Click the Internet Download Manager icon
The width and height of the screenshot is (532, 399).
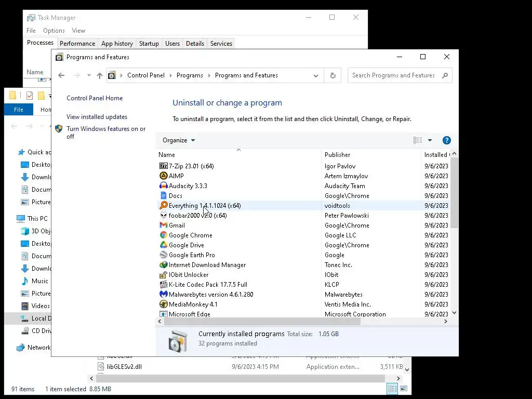(x=164, y=264)
